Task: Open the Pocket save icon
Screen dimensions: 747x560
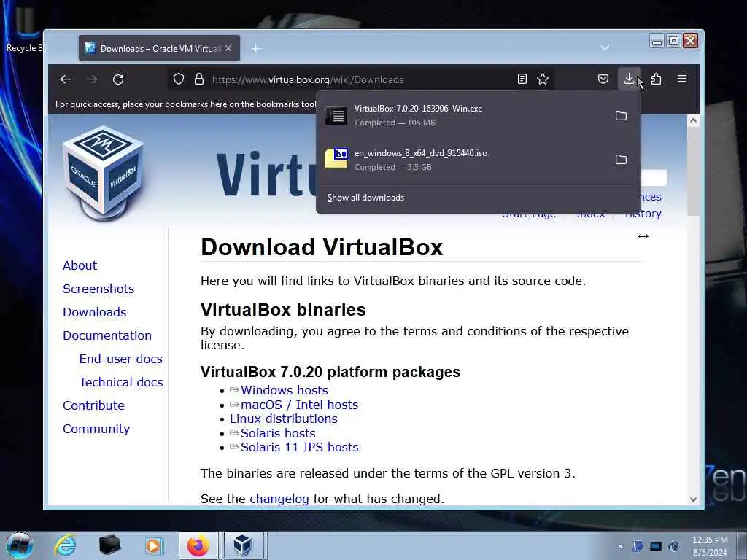Action: (603, 79)
